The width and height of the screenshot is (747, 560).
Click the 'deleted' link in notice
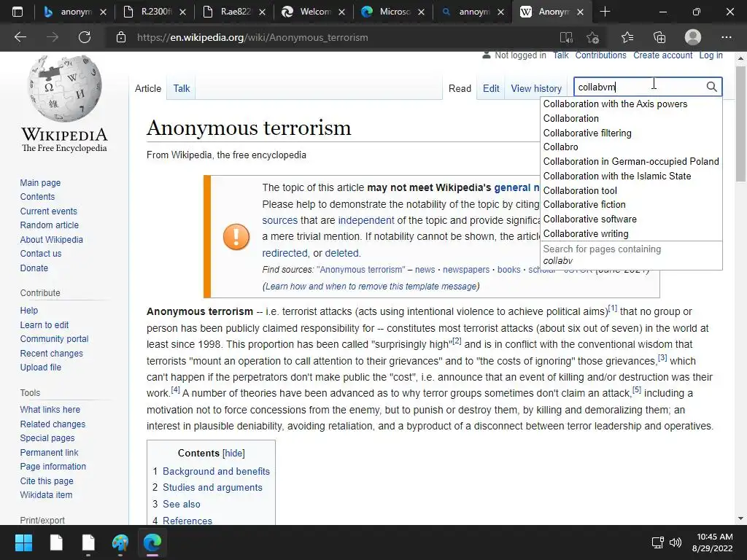(341, 253)
